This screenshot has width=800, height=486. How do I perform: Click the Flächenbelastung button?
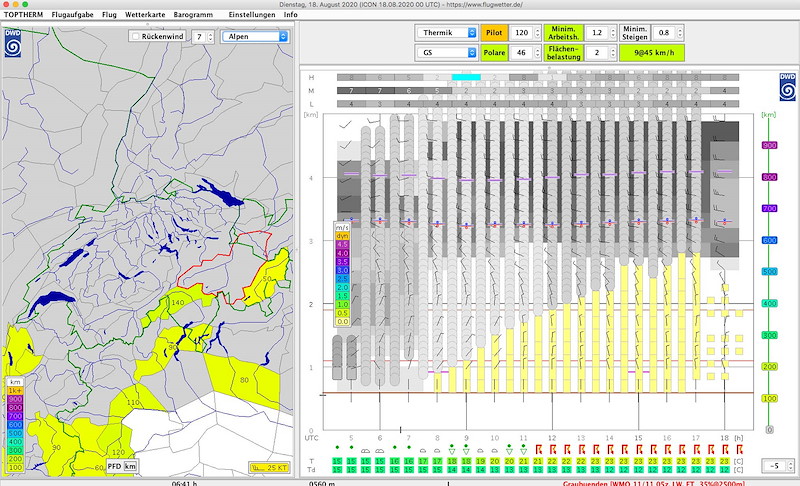[563, 53]
